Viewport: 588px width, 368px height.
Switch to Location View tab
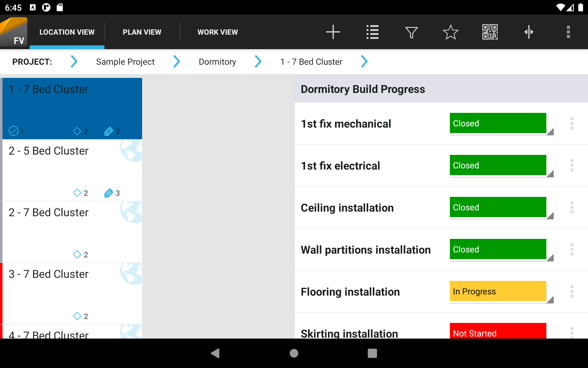tap(67, 32)
